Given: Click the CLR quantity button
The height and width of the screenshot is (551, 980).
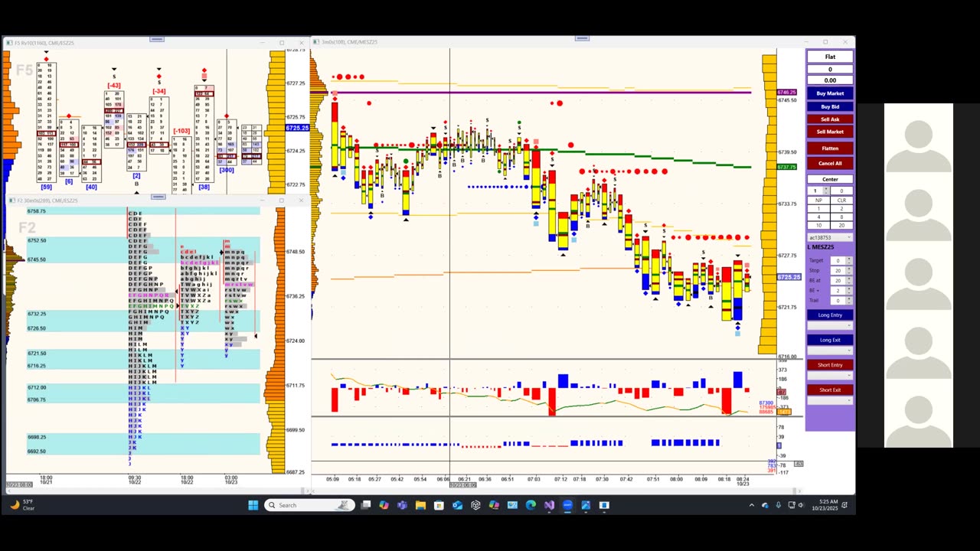Looking at the screenshot, I should click(841, 201).
